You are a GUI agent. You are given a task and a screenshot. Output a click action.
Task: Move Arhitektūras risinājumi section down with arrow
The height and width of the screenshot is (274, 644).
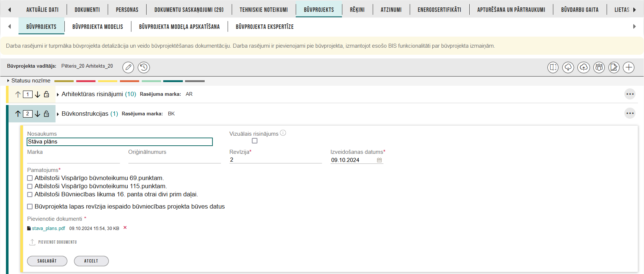pyautogui.click(x=37, y=94)
